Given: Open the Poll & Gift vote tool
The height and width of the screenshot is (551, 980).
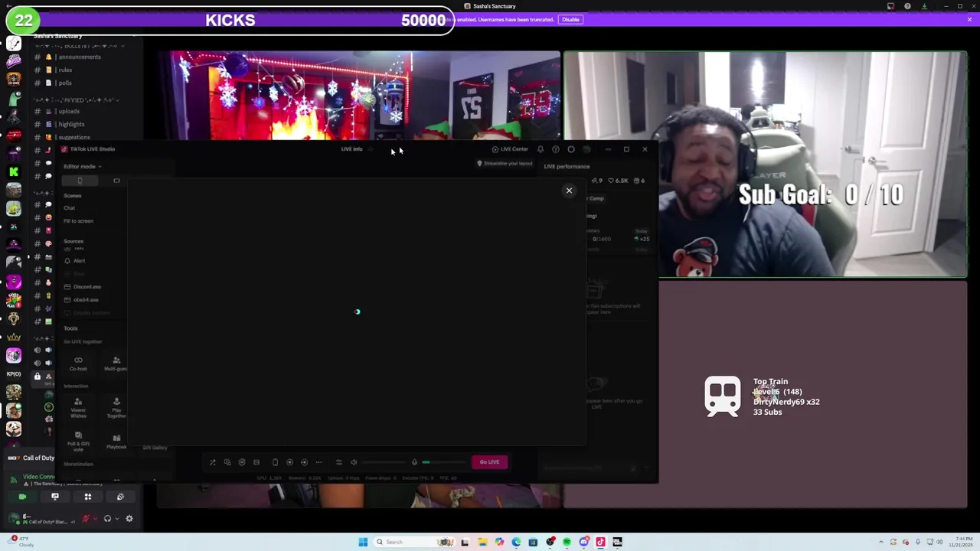Looking at the screenshot, I should tap(78, 441).
